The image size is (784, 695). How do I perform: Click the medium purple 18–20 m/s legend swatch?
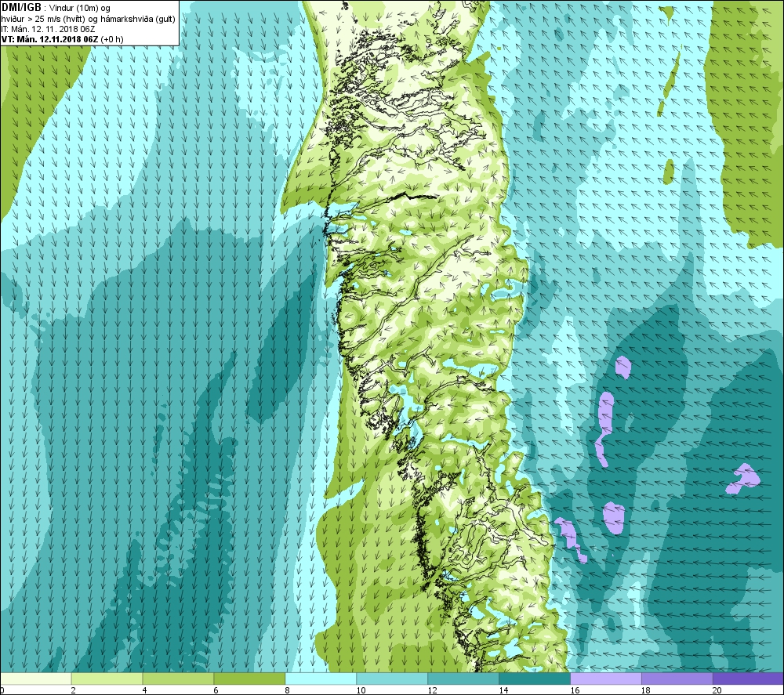click(x=677, y=679)
